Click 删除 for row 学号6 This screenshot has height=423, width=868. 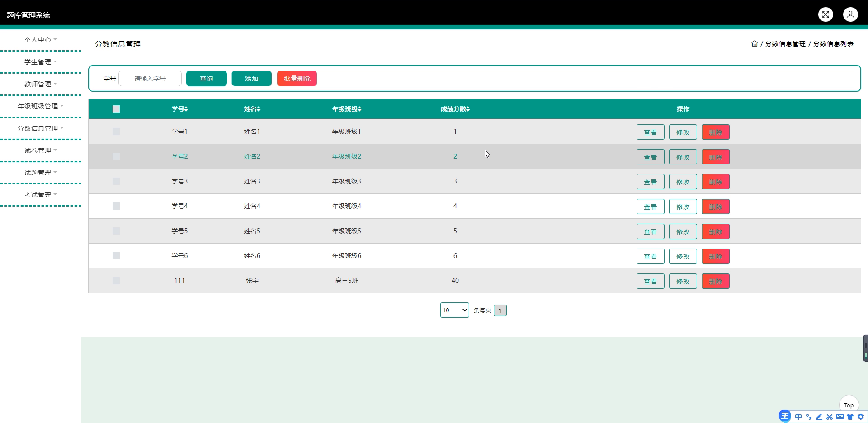pyautogui.click(x=716, y=256)
